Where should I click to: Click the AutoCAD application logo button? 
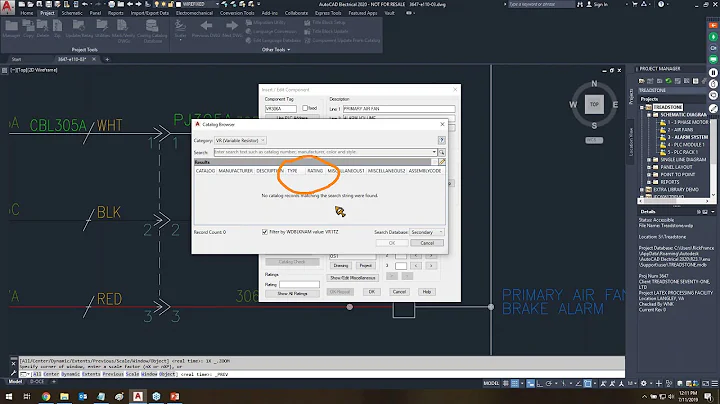[7, 6]
